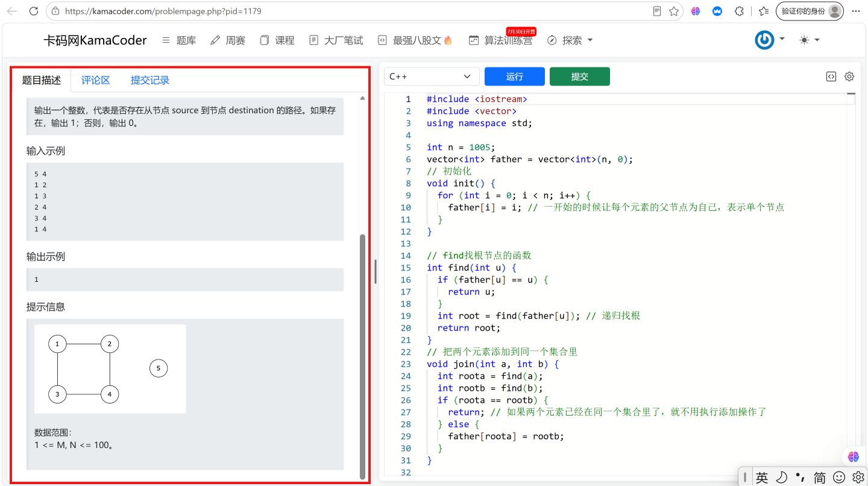Image resolution: width=868 pixels, height=486 pixels.
Task: Click the 提示信息 heading
Action: click(46, 307)
